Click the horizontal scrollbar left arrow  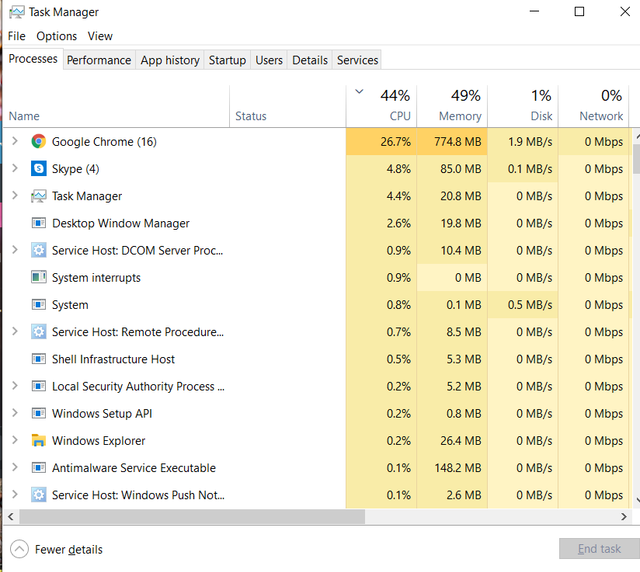coord(11,517)
